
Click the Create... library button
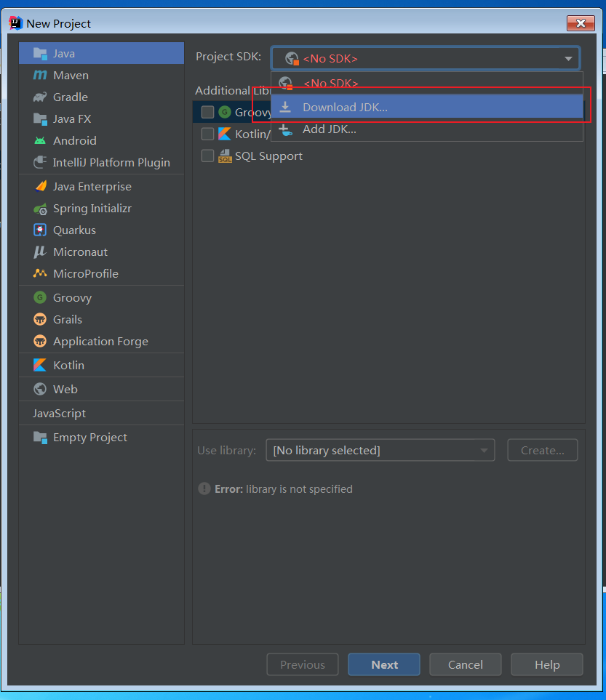coord(543,450)
